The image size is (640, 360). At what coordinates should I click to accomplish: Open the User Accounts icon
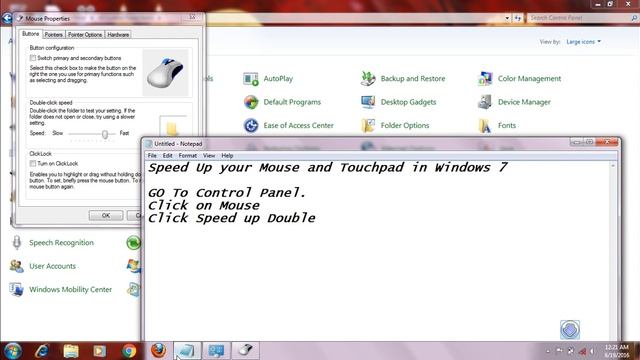point(17,266)
